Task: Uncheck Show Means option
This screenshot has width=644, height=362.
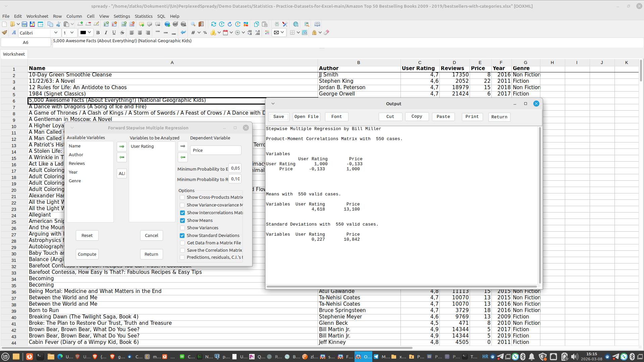Action: click(182, 221)
